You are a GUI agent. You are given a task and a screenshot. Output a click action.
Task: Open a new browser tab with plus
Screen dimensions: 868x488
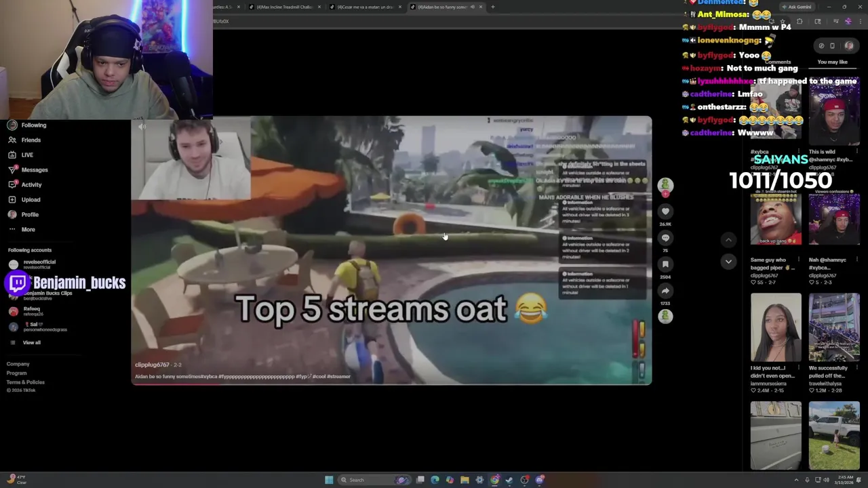click(x=493, y=7)
